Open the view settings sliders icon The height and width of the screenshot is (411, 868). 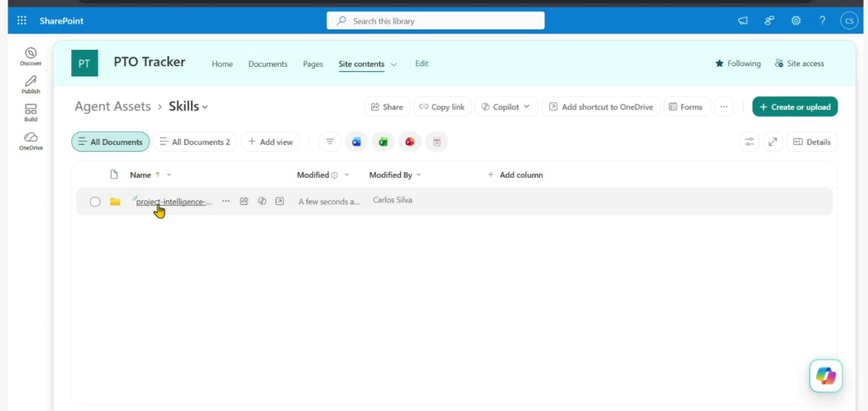pos(749,142)
